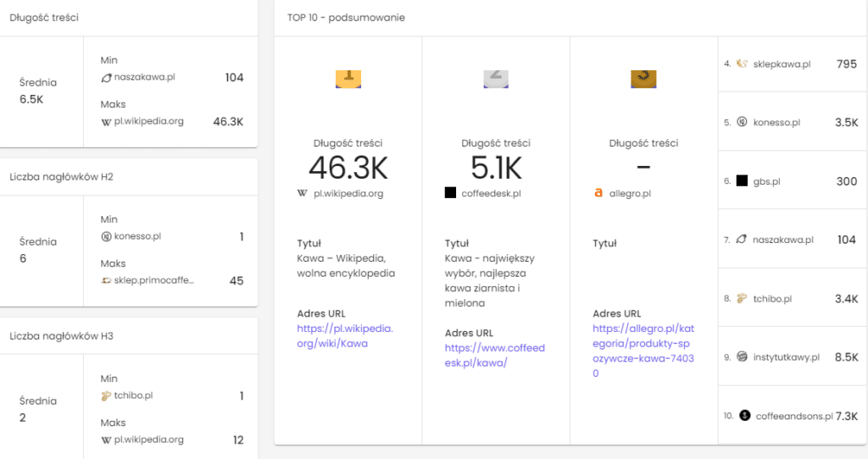Click the 795 value for sklepkawa.pl
Viewport: 868px width, 459px height.
click(x=847, y=64)
